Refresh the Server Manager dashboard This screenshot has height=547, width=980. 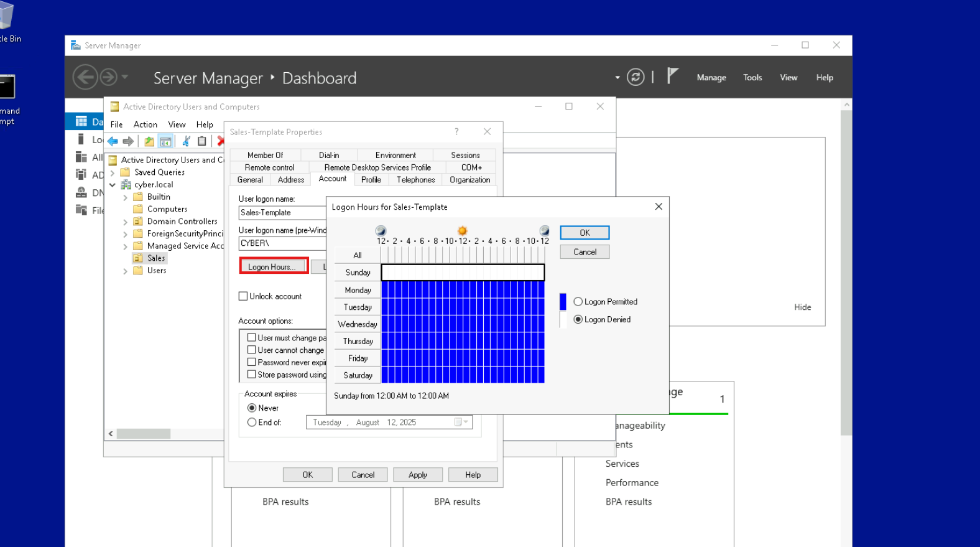(x=636, y=77)
